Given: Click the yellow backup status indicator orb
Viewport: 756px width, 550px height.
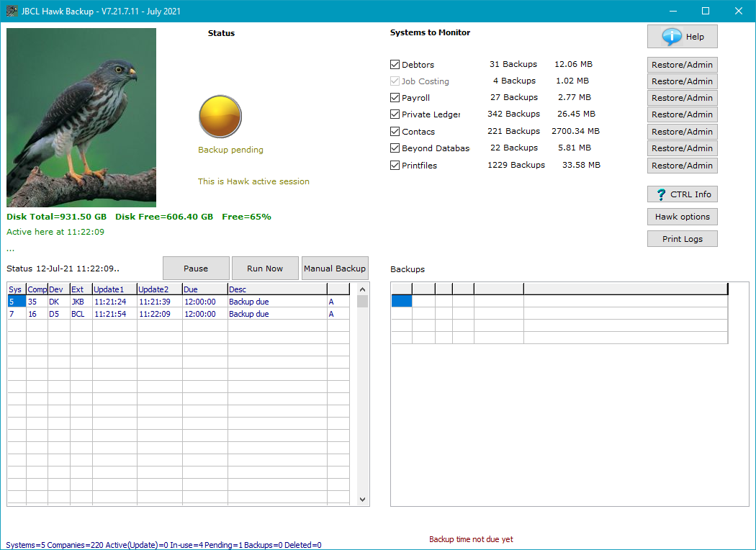Looking at the screenshot, I should (x=220, y=116).
